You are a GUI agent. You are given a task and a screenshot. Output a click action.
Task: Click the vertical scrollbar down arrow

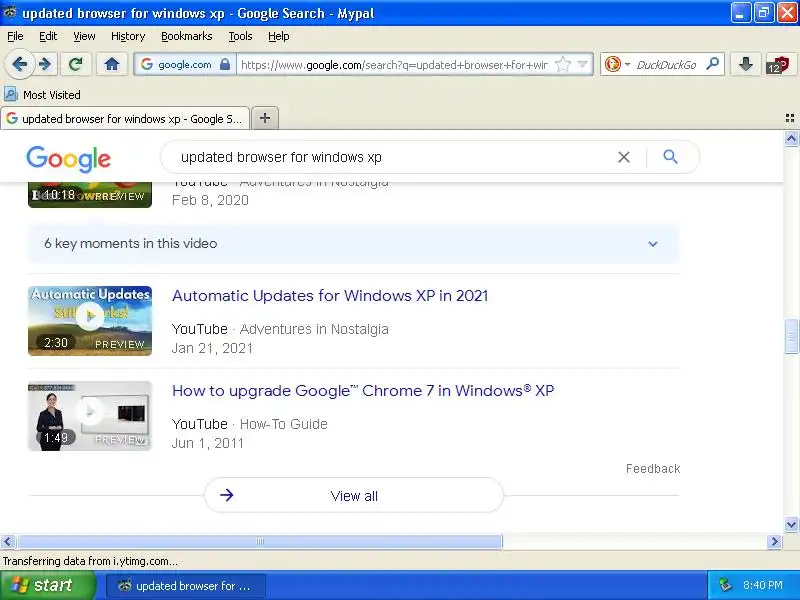791,524
